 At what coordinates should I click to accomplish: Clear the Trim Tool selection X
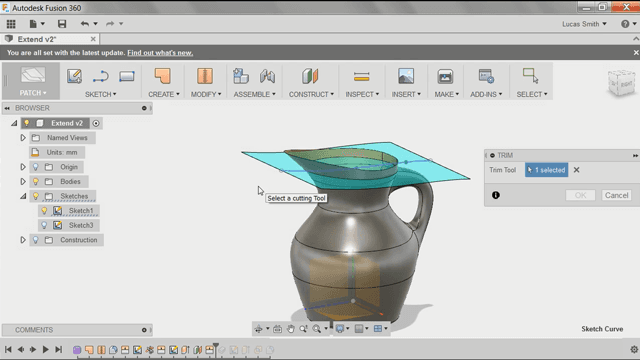pos(576,170)
